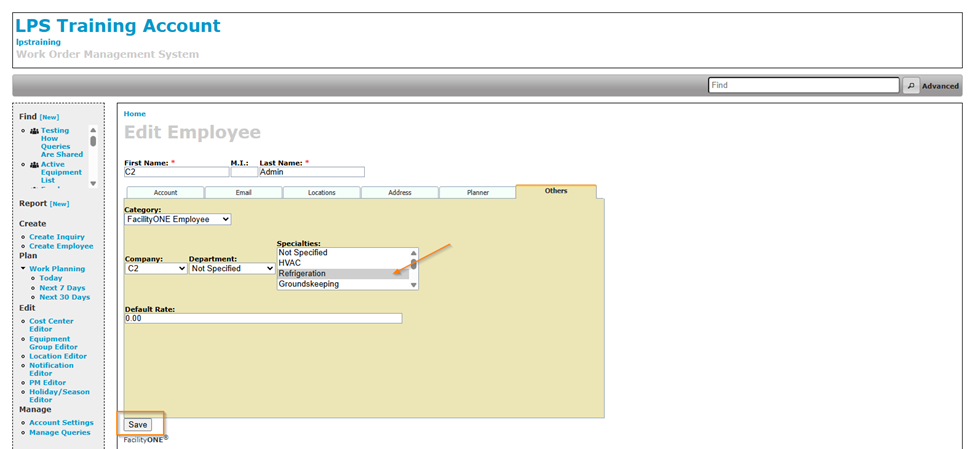
Task: Click the magnifier search icon button
Action: point(910,86)
